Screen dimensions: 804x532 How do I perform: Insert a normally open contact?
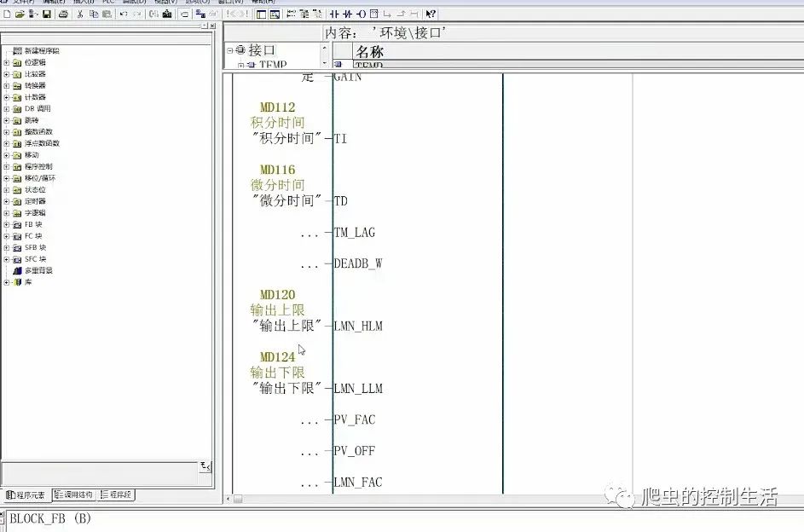click(334, 14)
